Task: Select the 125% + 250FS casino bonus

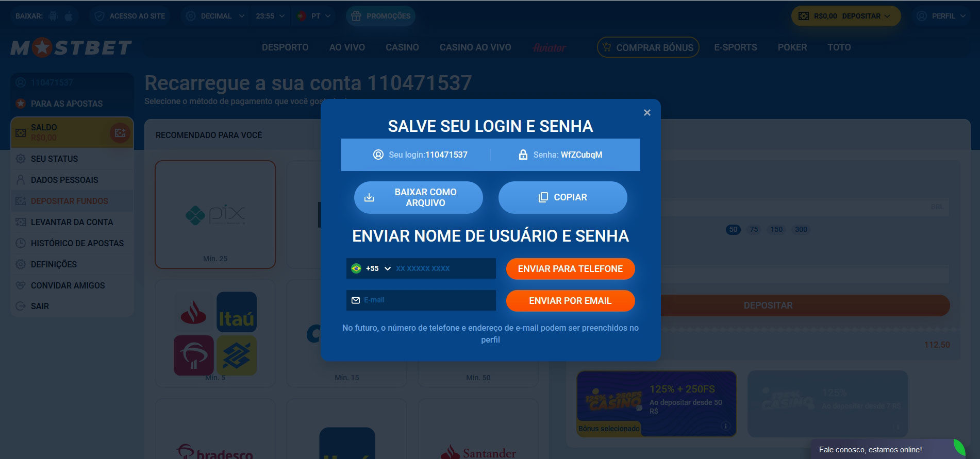Action: pyautogui.click(x=657, y=403)
